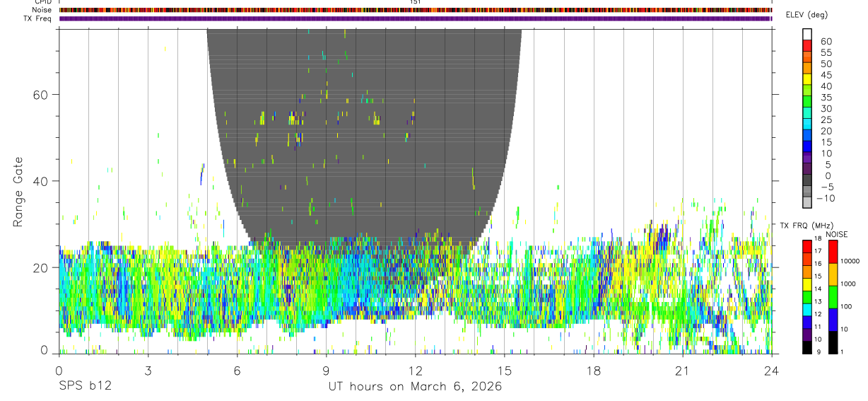This screenshot has width=868, height=401.
Task: Click the 'ELEV (deg)' legend title
Action: tap(807, 15)
